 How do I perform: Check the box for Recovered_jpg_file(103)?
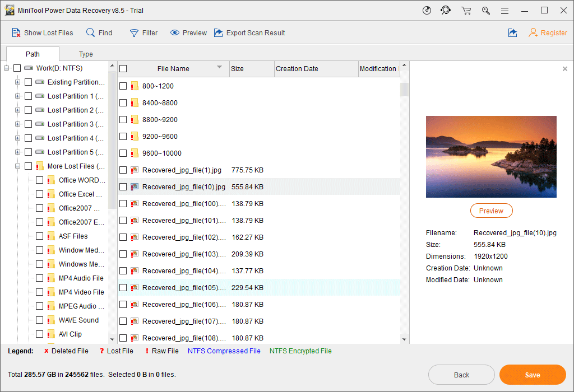point(123,254)
